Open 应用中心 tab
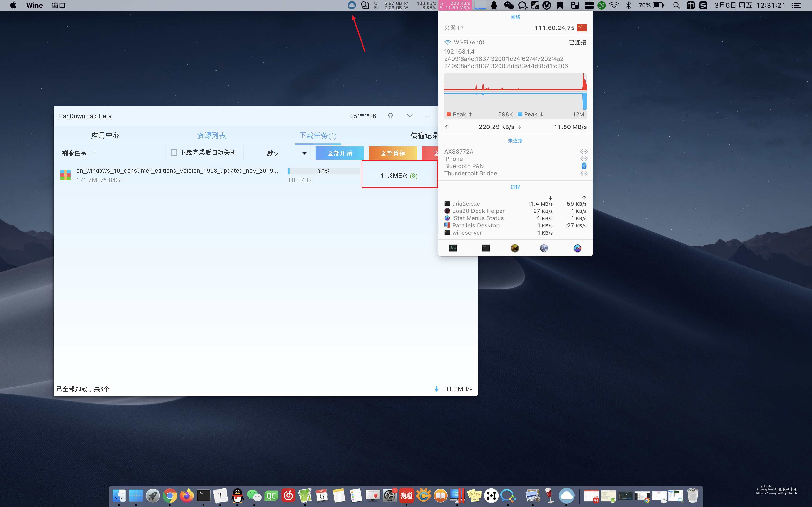 pos(105,135)
